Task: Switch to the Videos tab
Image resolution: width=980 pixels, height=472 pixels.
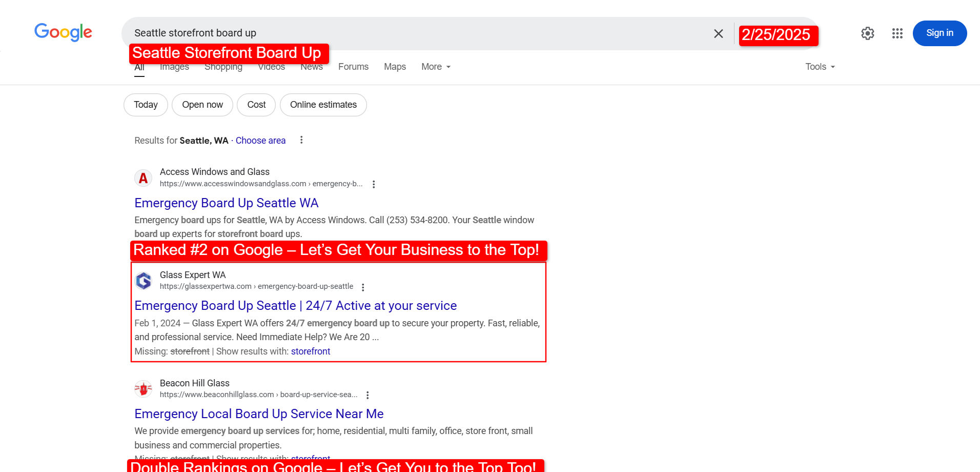Action: [x=271, y=67]
